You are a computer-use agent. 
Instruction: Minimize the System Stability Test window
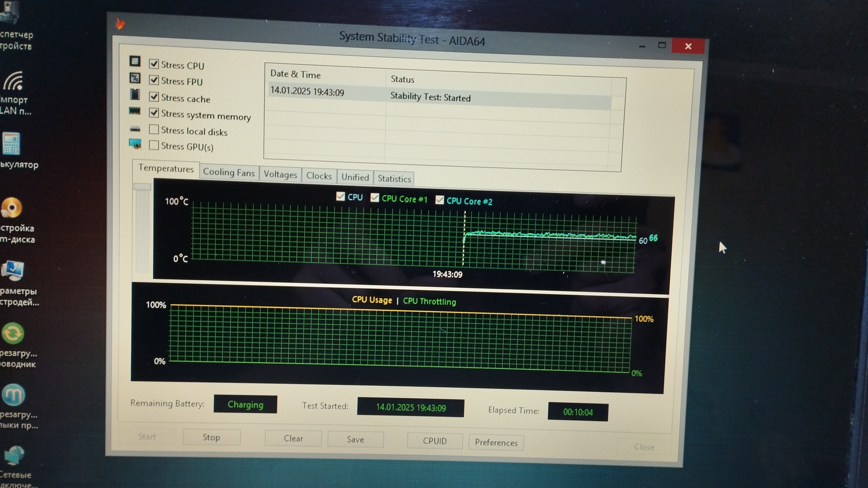coord(642,46)
